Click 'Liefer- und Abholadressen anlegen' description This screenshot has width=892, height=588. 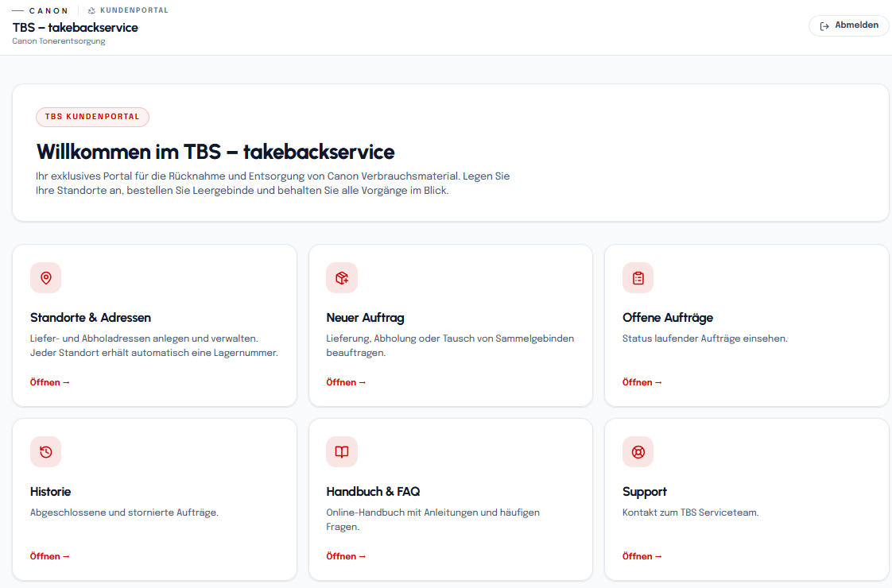[x=154, y=346]
